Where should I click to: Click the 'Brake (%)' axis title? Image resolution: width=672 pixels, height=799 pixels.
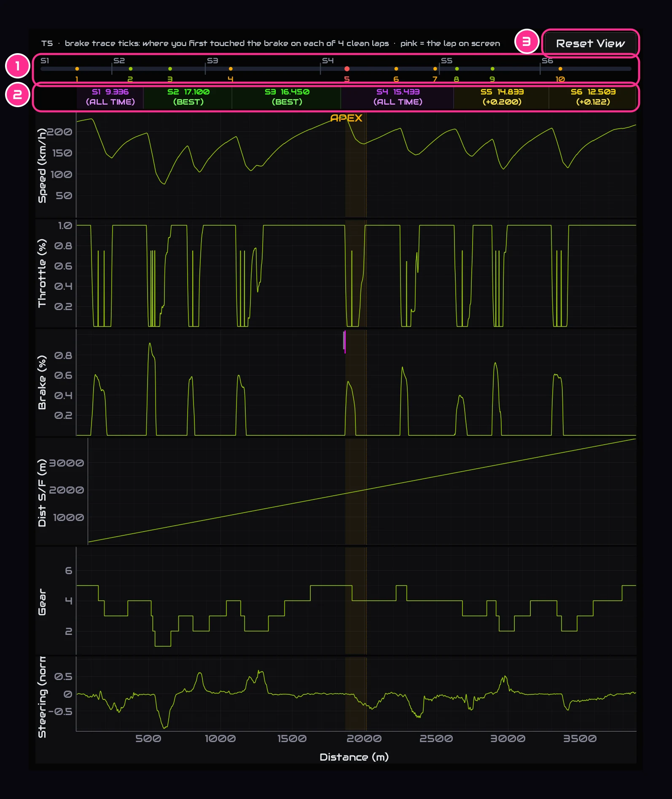[42, 382]
